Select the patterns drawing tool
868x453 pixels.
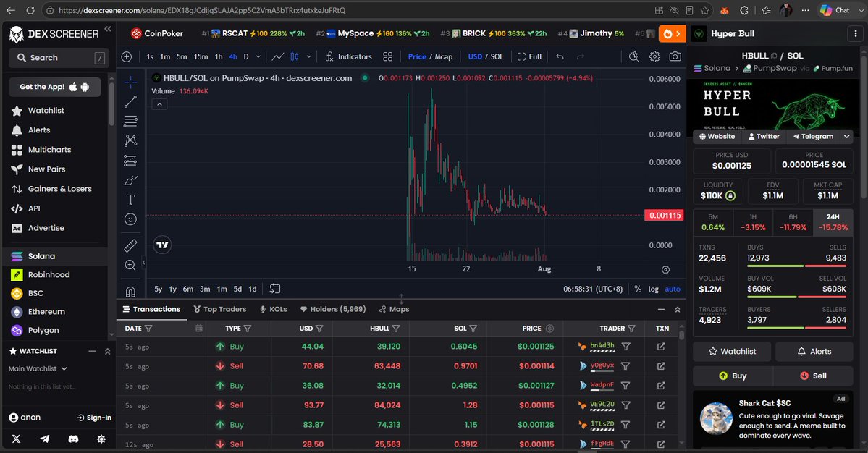click(x=130, y=140)
